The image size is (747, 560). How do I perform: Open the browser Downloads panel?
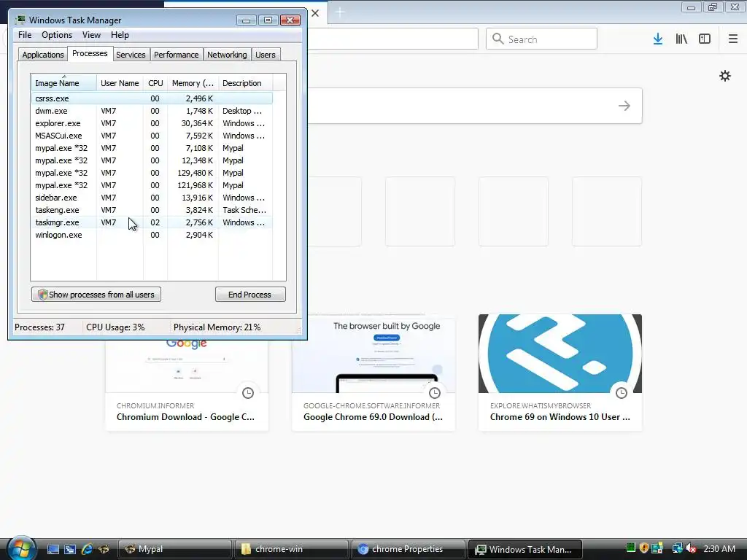point(658,39)
